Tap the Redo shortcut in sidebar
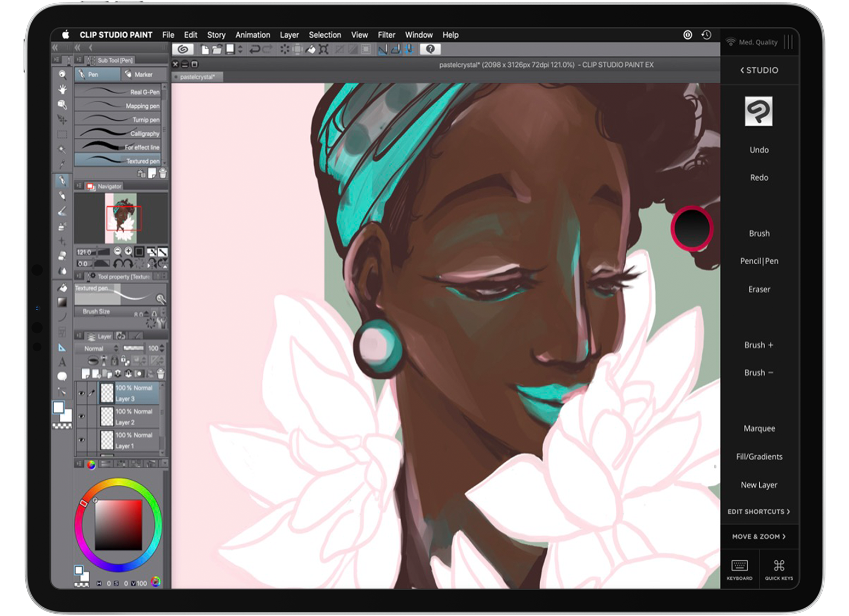The width and height of the screenshot is (849, 616). 759,178
